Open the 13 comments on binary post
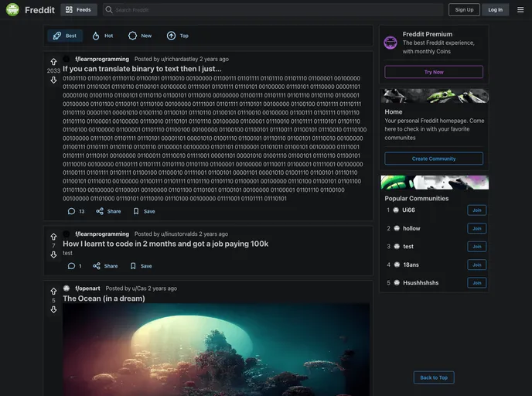Image resolution: width=532 pixels, height=396 pixels. click(x=76, y=211)
